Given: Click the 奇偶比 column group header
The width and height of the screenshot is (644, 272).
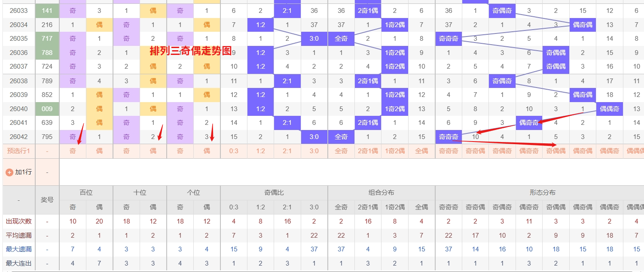Looking at the screenshot, I should pyautogui.click(x=274, y=193).
